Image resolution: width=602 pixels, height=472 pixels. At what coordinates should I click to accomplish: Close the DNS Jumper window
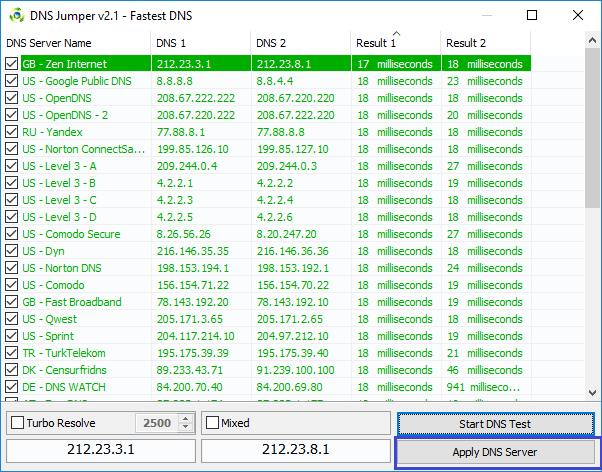(x=578, y=15)
